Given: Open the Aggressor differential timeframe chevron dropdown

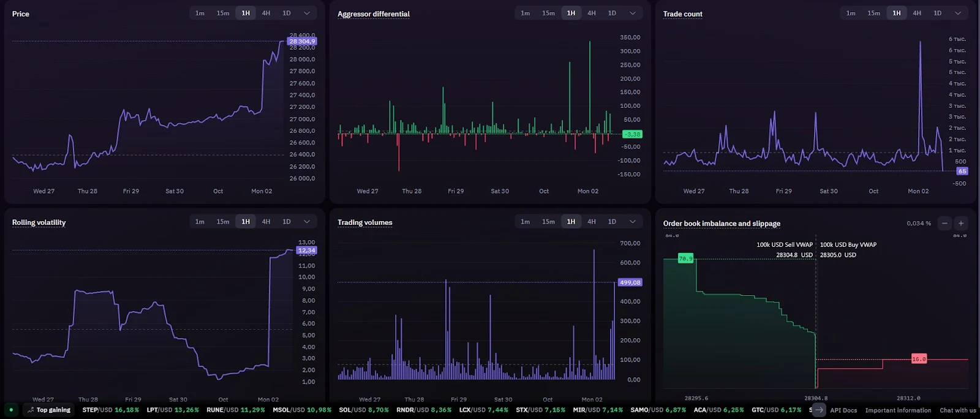Looking at the screenshot, I should (x=633, y=13).
